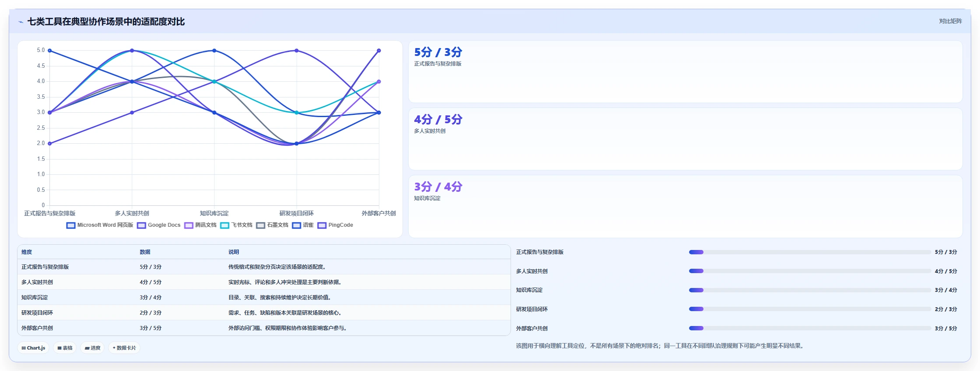This screenshot has width=980, height=371.
Task: Click data point at 3.0 over 多人实时共创
Action: (x=132, y=112)
